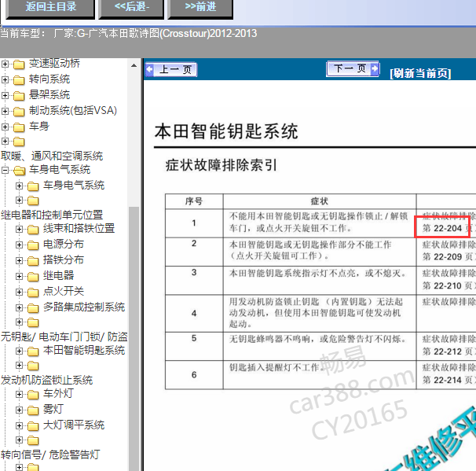Select the 转向系统 tree label
Viewport: 476px width, 471px height.
(x=49, y=79)
